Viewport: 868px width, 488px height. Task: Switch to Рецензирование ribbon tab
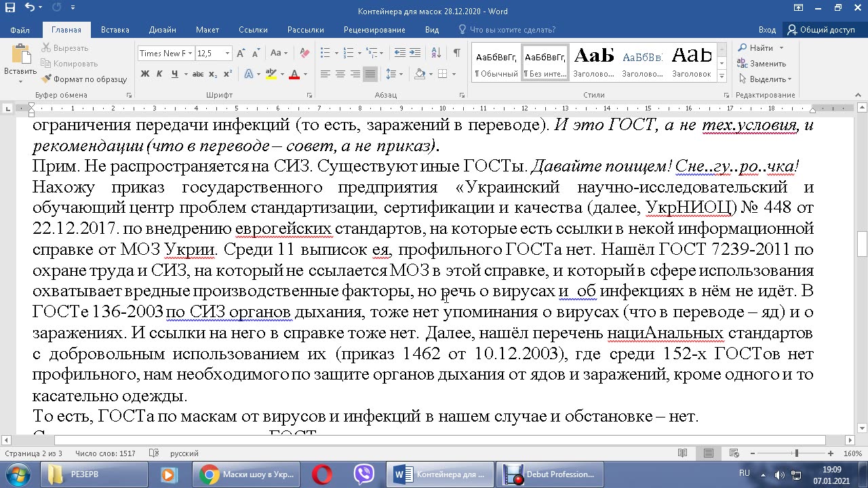(x=374, y=30)
